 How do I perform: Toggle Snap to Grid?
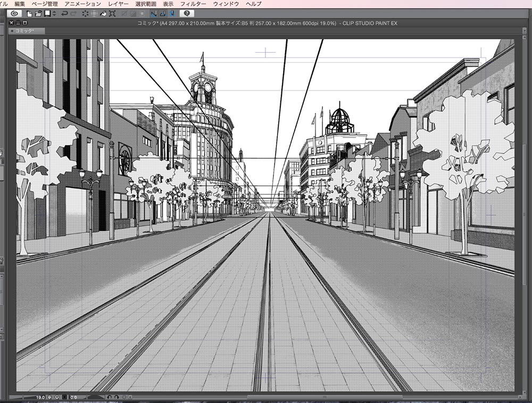tap(172, 13)
